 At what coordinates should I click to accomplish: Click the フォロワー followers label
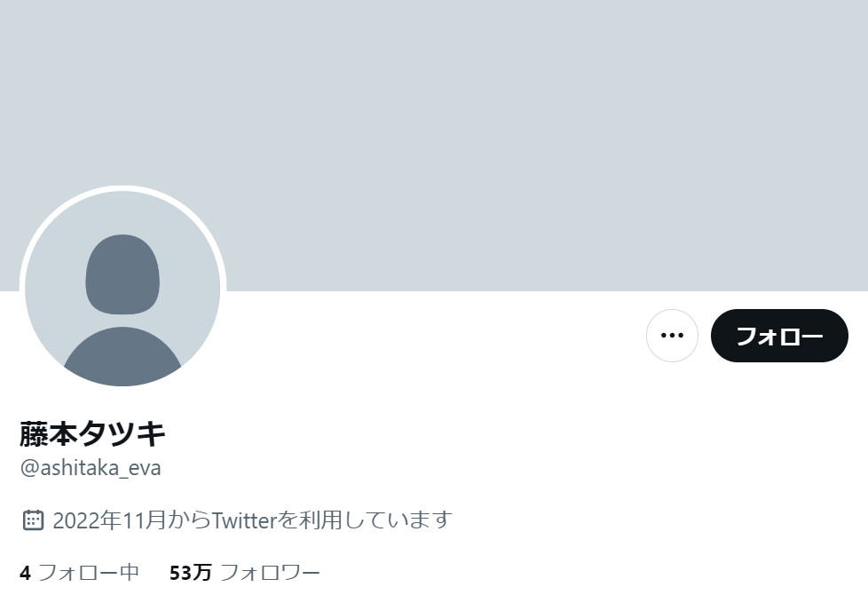coord(270,572)
